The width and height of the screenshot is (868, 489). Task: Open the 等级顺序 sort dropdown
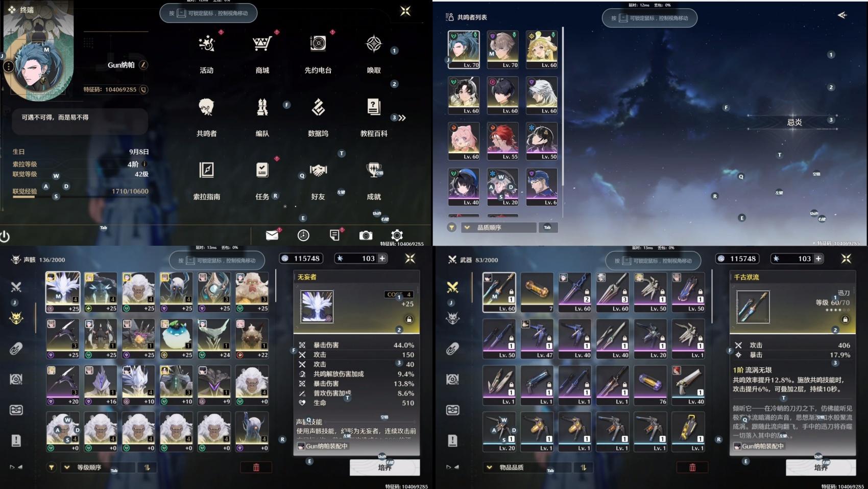(98, 467)
